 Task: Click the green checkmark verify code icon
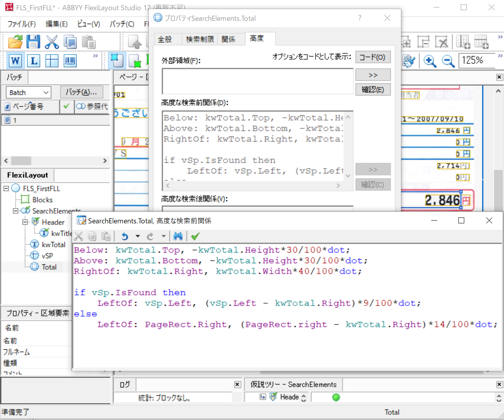click(195, 236)
